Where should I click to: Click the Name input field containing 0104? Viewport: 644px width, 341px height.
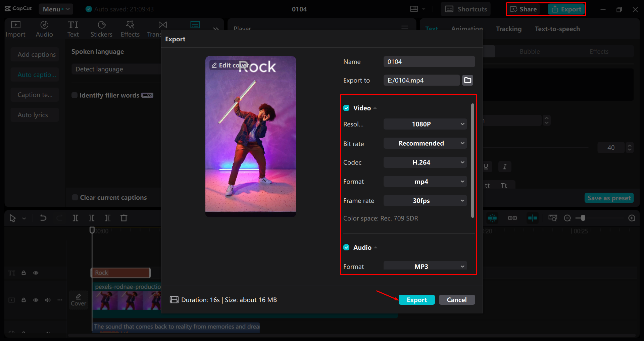tap(429, 61)
